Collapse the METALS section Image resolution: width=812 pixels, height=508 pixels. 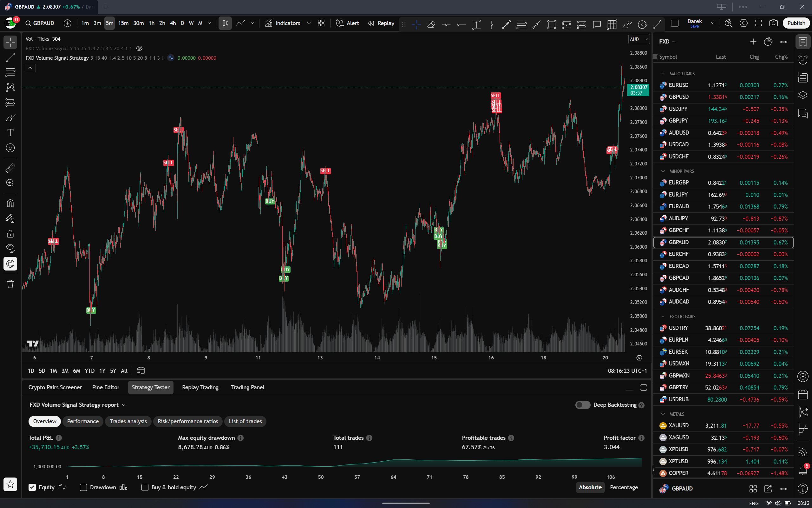pos(663,414)
